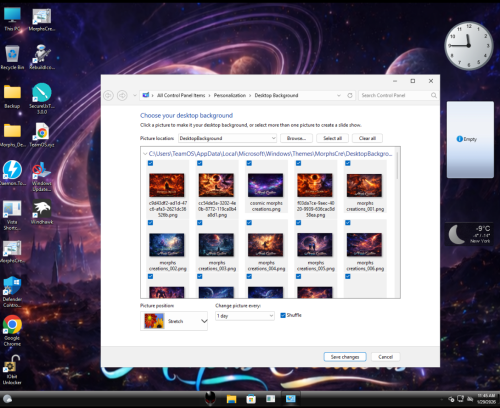Uncheck morphs creations_006.png checkbox
Viewport: 500px width, 408px height.
pos(348,223)
